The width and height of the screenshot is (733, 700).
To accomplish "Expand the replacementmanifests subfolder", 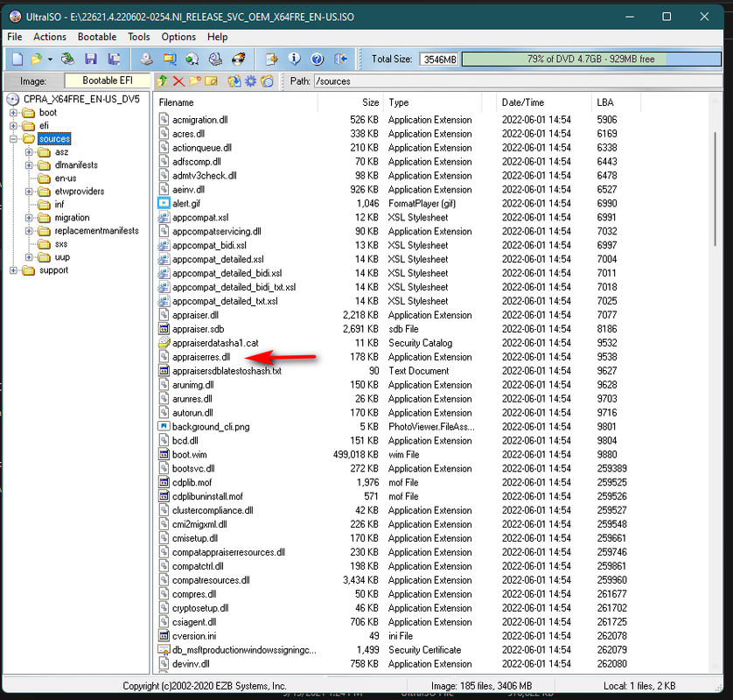I will pos(29,230).
